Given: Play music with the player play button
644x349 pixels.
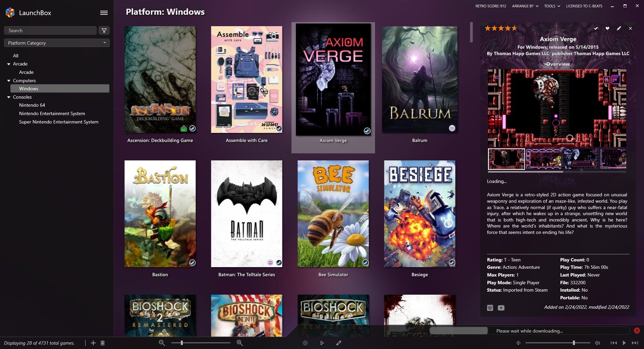Looking at the screenshot, I should pos(624,343).
